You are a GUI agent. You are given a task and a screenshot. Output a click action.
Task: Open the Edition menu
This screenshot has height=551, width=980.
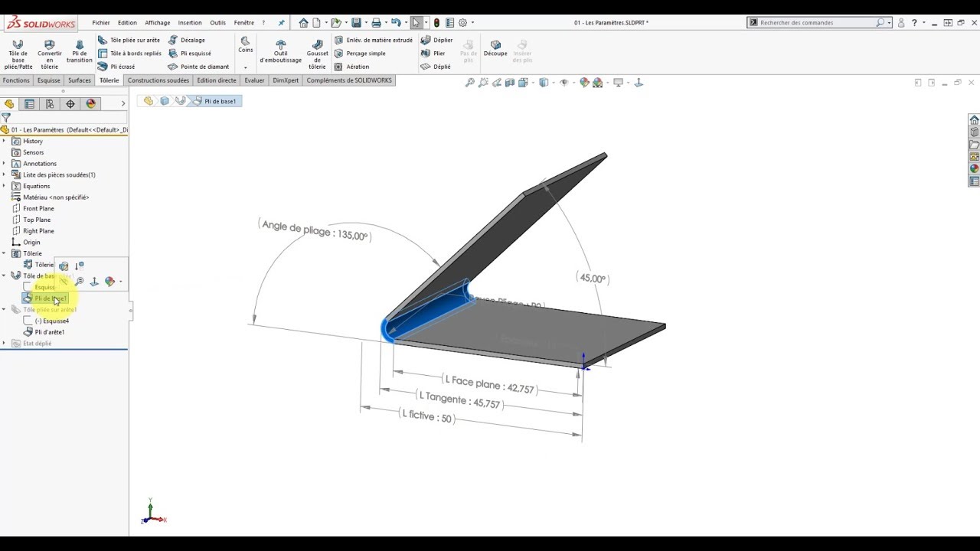tap(127, 23)
